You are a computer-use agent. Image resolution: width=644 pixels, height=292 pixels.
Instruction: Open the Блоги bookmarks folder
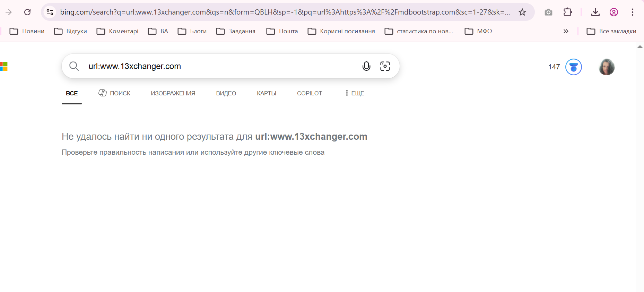point(192,31)
